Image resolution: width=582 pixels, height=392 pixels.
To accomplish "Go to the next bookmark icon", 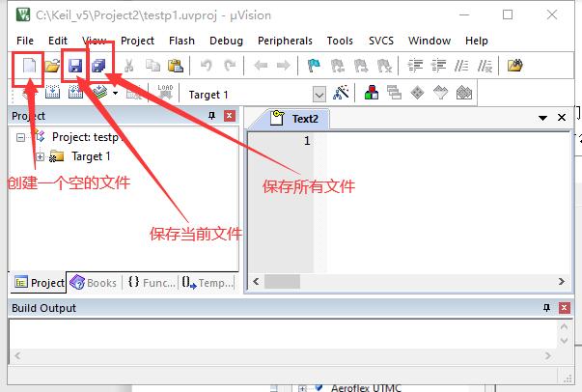I will (361, 66).
